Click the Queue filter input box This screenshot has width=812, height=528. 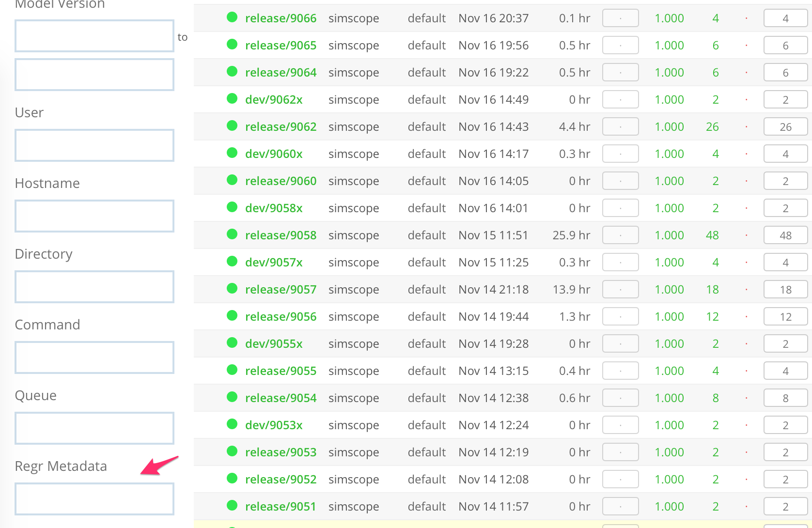click(x=94, y=428)
